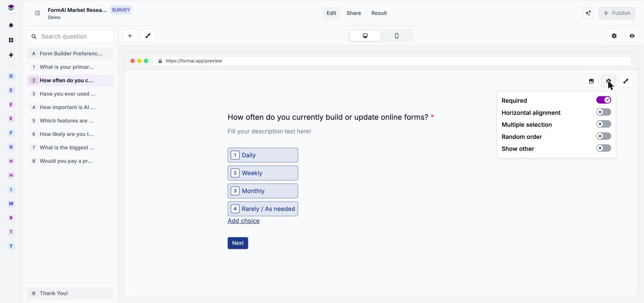Preview form with eye icon
644x303 pixels.
tap(632, 36)
